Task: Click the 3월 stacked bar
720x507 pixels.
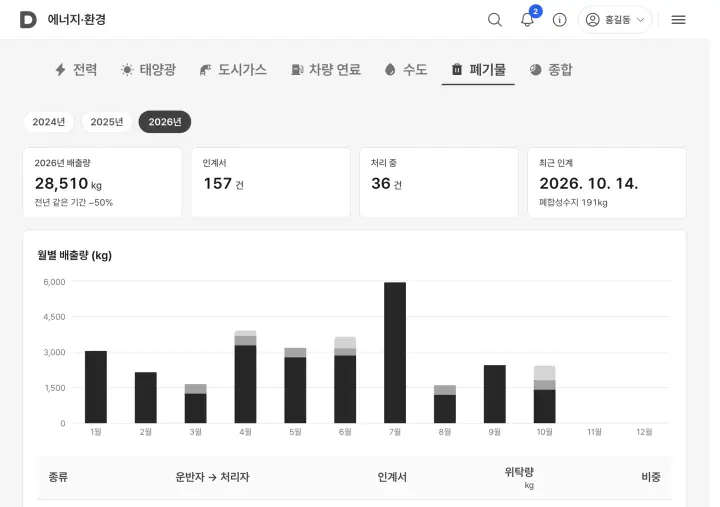Action: coord(196,404)
